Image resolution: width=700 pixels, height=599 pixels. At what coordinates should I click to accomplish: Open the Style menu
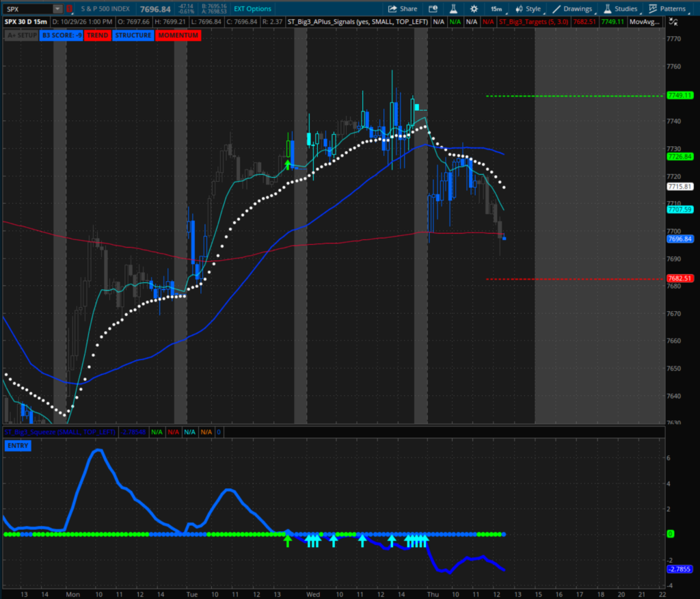click(528, 9)
